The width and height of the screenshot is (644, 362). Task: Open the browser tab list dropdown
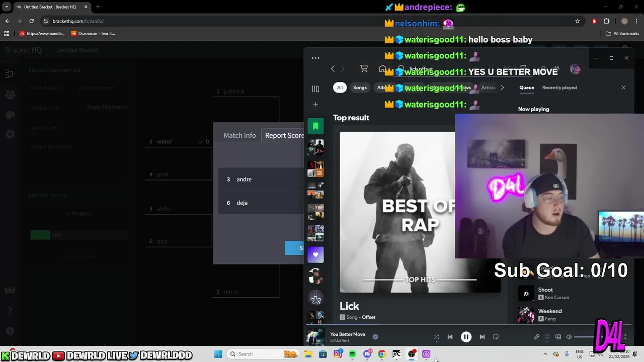7,7
